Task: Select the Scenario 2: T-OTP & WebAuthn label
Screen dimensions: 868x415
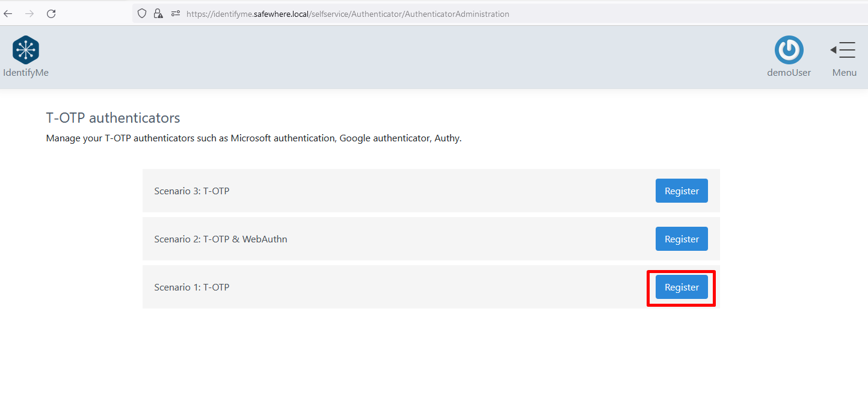Action: (220, 239)
